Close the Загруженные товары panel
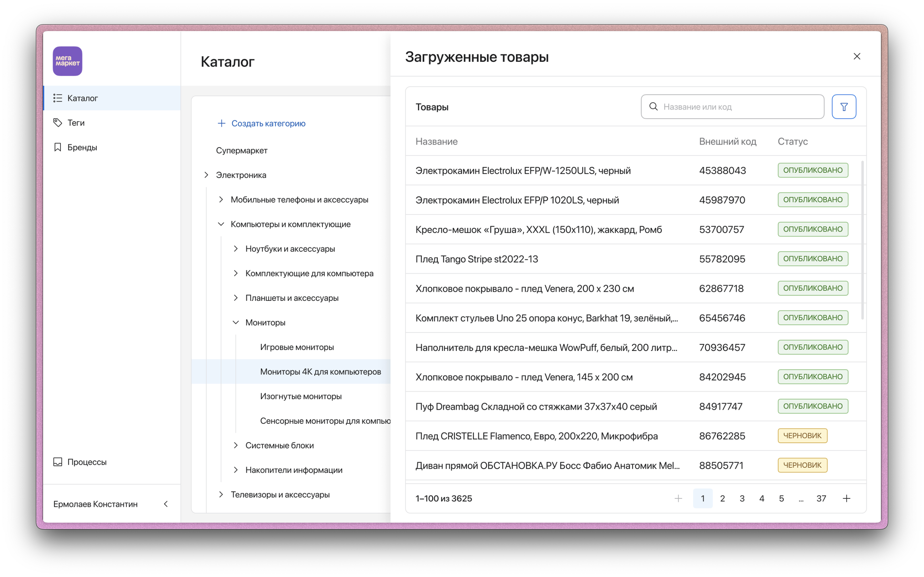 (856, 57)
